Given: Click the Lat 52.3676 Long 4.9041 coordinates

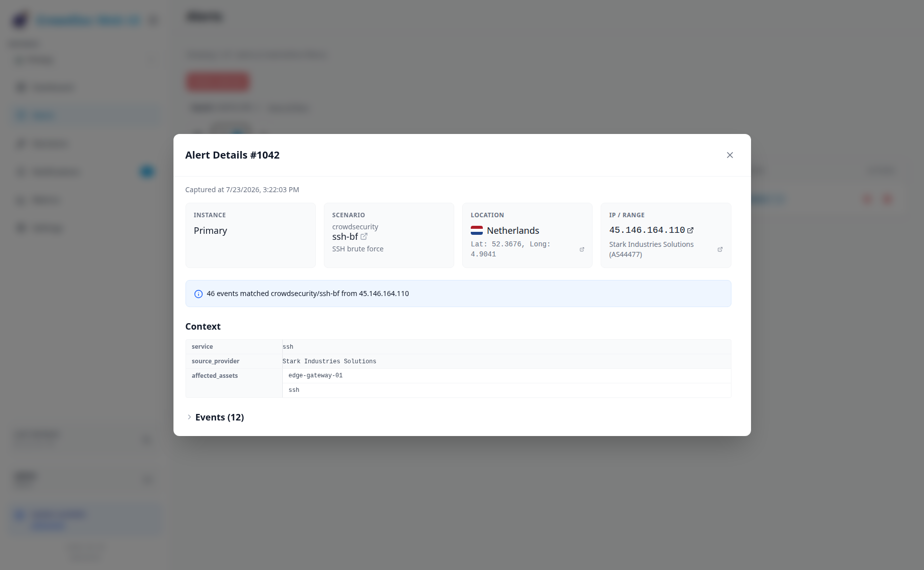Looking at the screenshot, I should tap(510, 249).
